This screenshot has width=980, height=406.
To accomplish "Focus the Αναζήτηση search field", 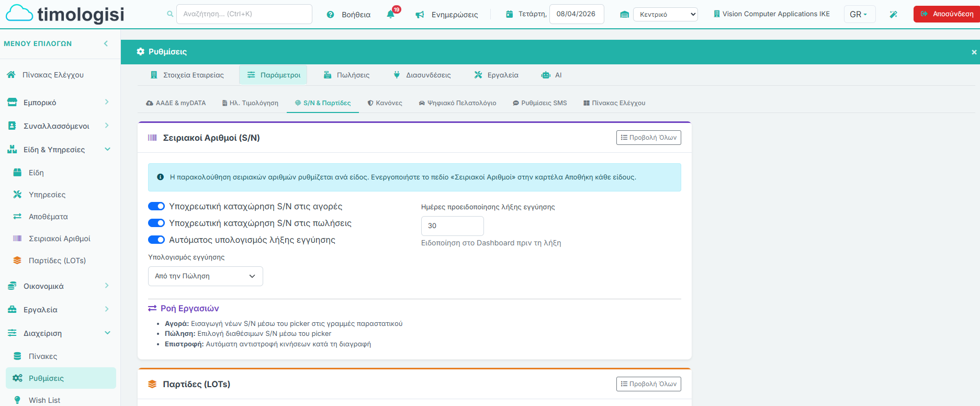I will (244, 14).
